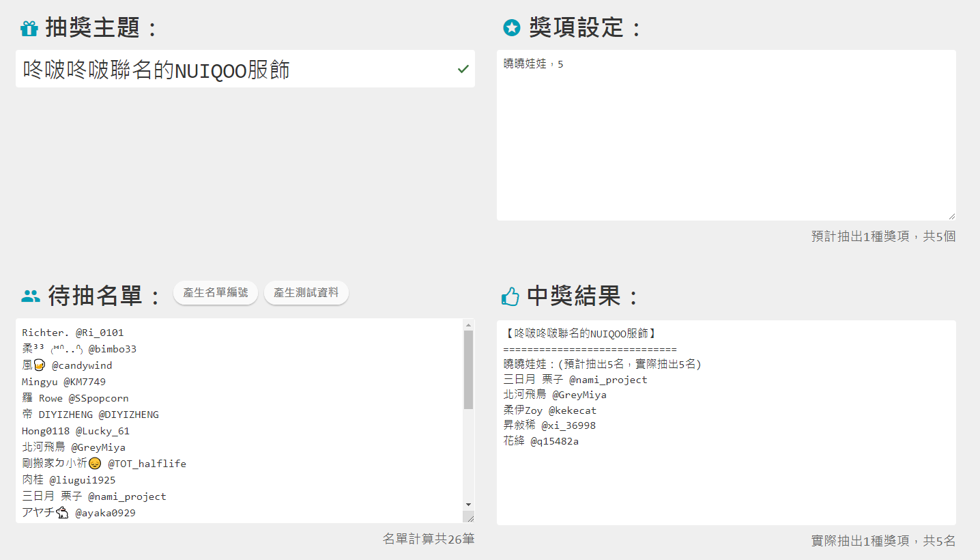Click the line Richter. @Ri_0101 in the list
Screen dimensions: 980x560
[73, 333]
